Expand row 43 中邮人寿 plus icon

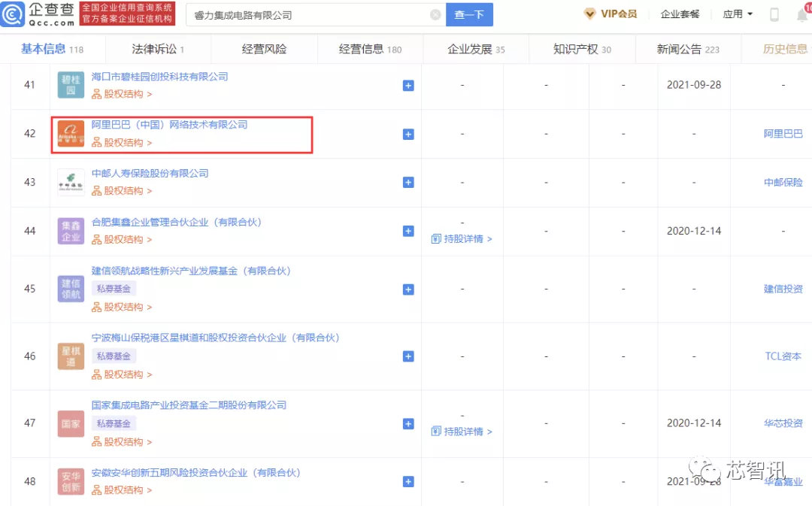tap(408, 182)
